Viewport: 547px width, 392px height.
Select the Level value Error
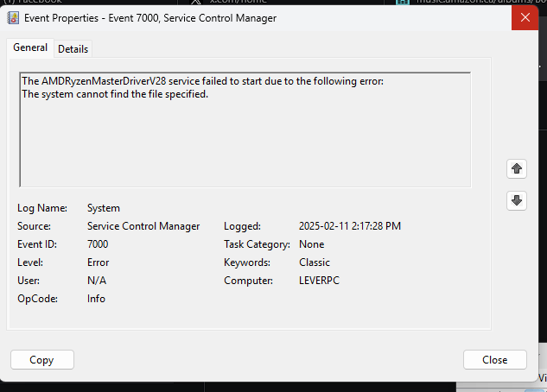click(98, 262)
